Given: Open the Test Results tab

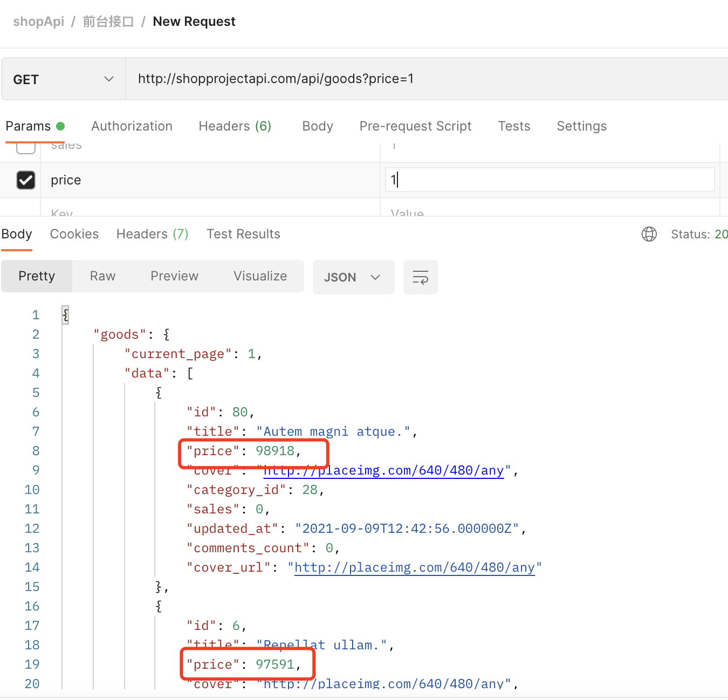Looking at the screenshot, I should tap(243, 234).
